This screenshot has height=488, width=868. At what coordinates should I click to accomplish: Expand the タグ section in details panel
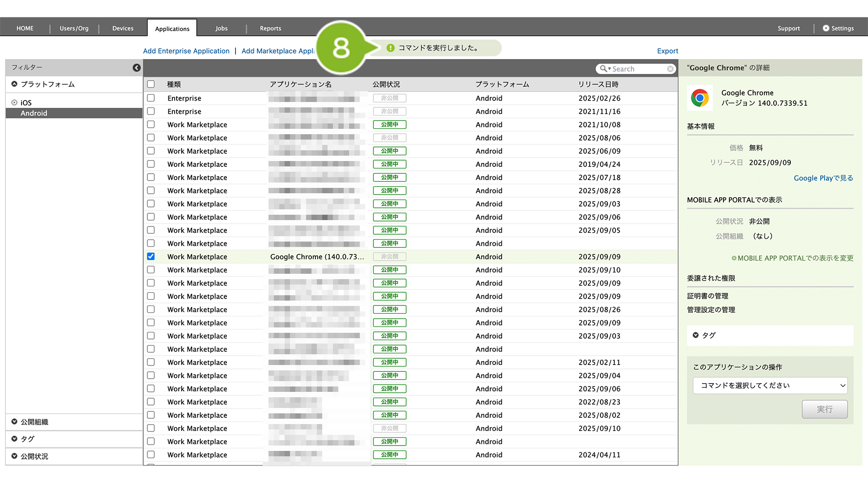pos(696,335)
